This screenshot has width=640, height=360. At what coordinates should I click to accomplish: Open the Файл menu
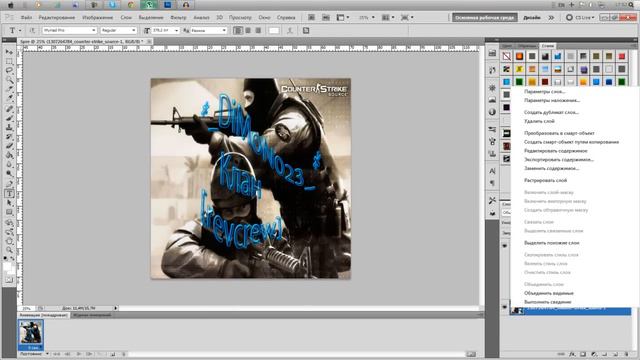point(26,18)
